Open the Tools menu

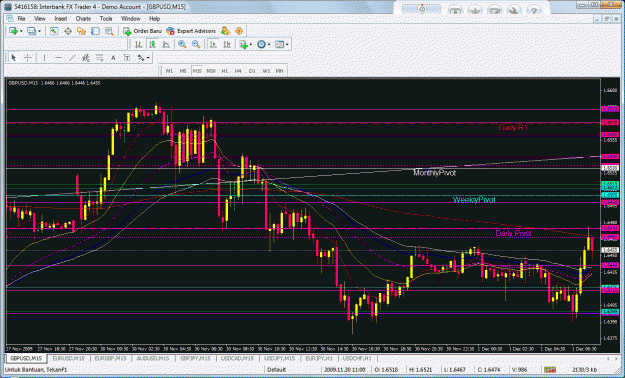(x=106, y=19)
